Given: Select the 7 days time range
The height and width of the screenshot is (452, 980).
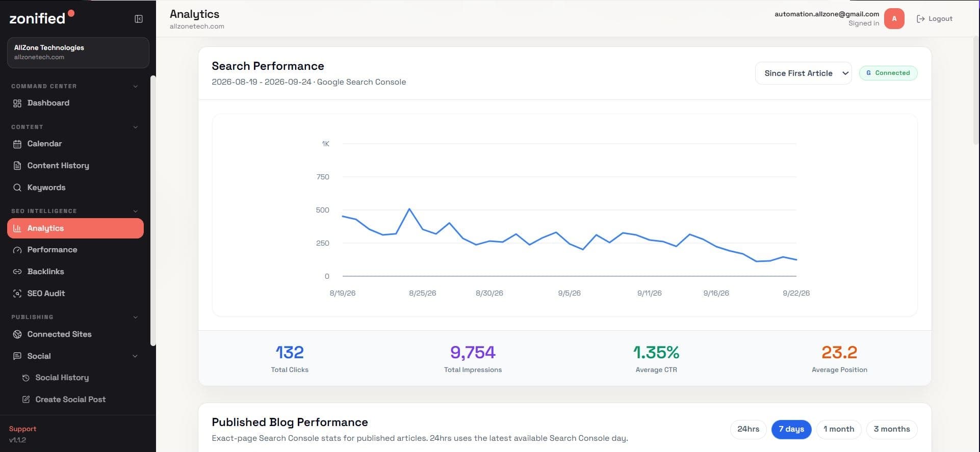Looking at the screenshot, I should coord(791,429).
